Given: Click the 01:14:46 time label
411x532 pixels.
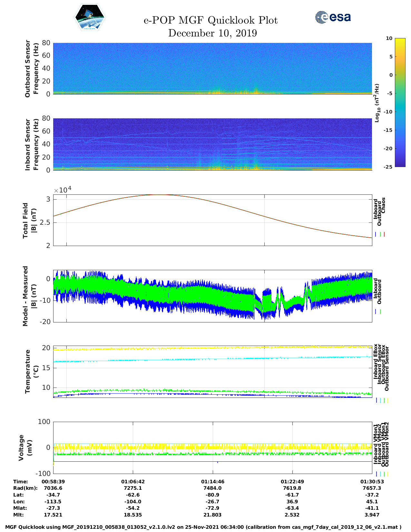Looking at the screenshot, I should [213, 482].
